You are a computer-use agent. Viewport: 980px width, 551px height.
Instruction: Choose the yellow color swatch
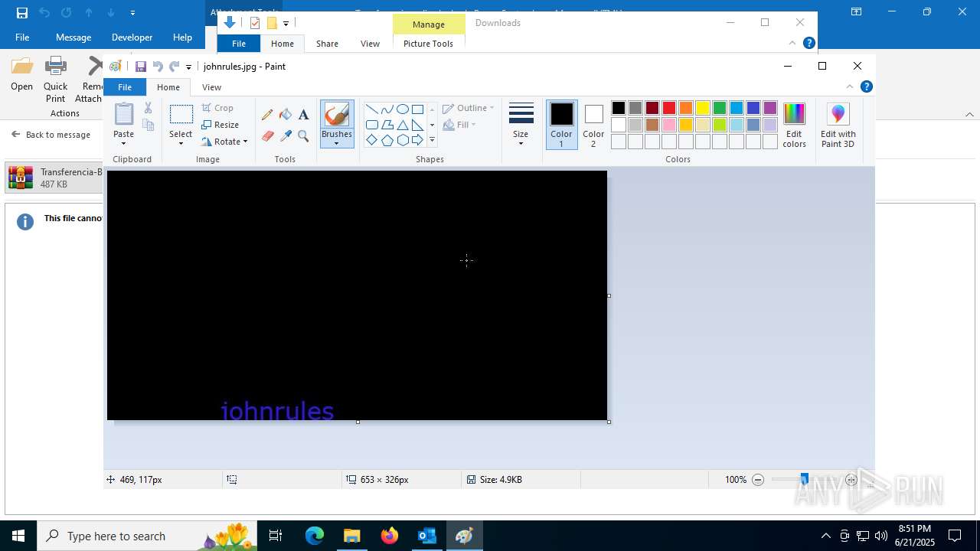tap(703, 108)
